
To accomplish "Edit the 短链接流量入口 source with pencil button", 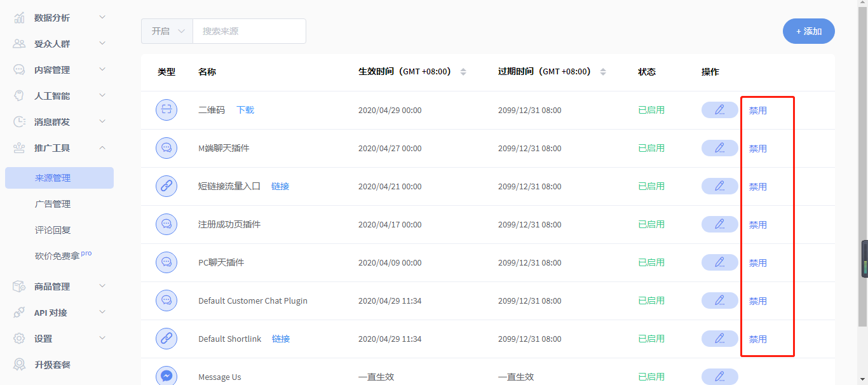I will 720,186.
